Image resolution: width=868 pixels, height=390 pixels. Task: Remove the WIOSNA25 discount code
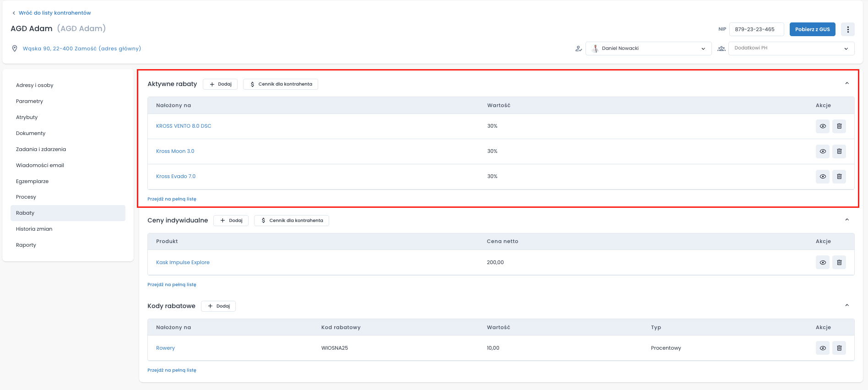[x=839, y=348]
